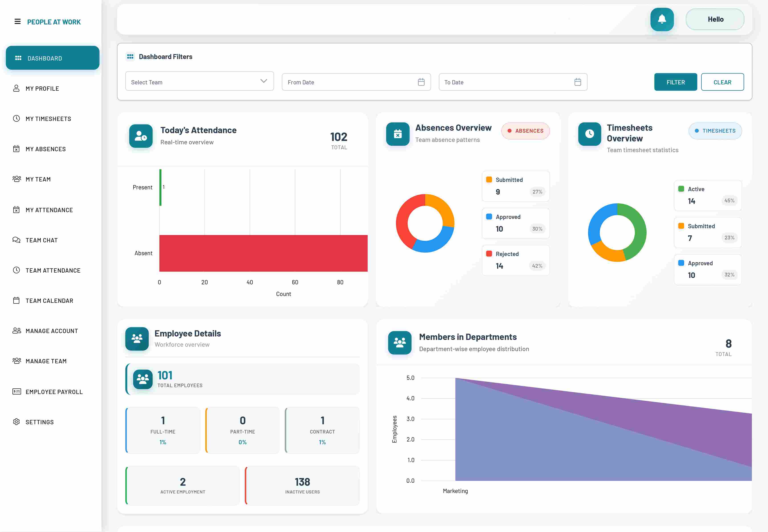Toggle the TIMESHEETS legend pill
768x532 pixels.
click(x=715, y=131)
